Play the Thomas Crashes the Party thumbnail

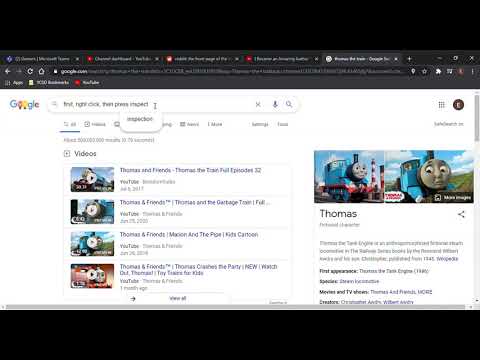click(92, 276)
